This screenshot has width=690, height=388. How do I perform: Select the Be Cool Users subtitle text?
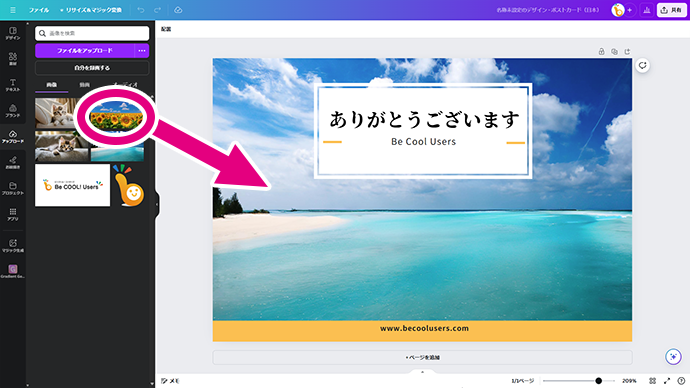pyautogui.click(x=423, y=142)
